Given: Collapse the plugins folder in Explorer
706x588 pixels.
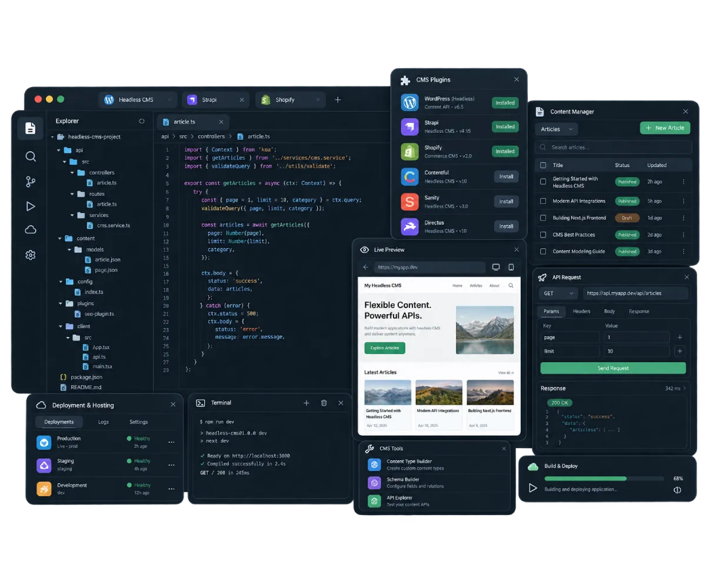Looking at the screenshot, I should 60,303.
